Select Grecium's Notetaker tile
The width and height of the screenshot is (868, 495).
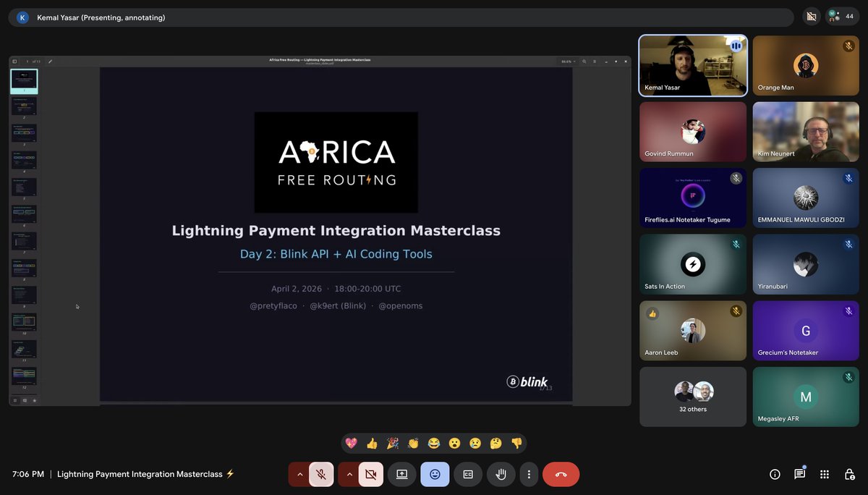[x=806, y=331]
